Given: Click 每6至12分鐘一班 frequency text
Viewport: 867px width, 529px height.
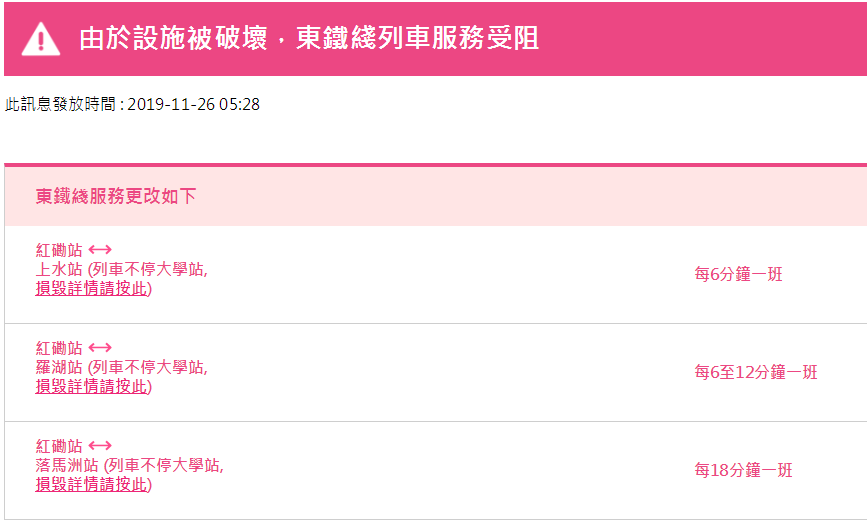Looking at the screenshot, I should click(755, 372).
